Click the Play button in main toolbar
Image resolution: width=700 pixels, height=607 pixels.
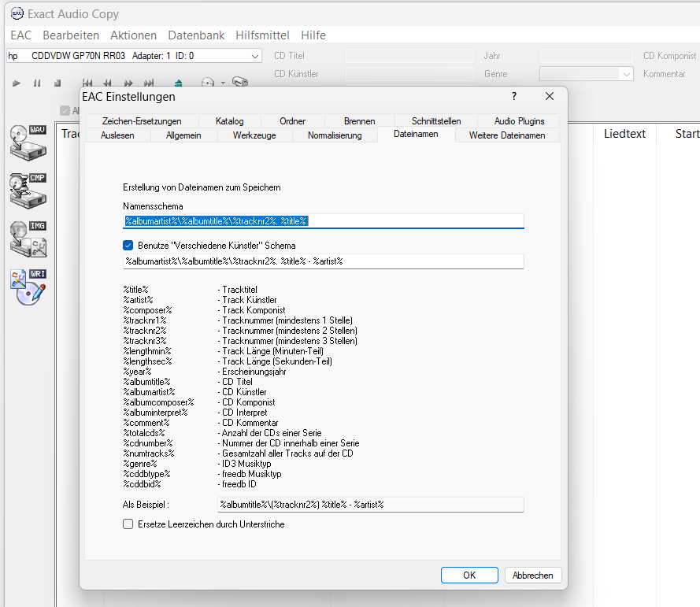(x=17, y=83)
